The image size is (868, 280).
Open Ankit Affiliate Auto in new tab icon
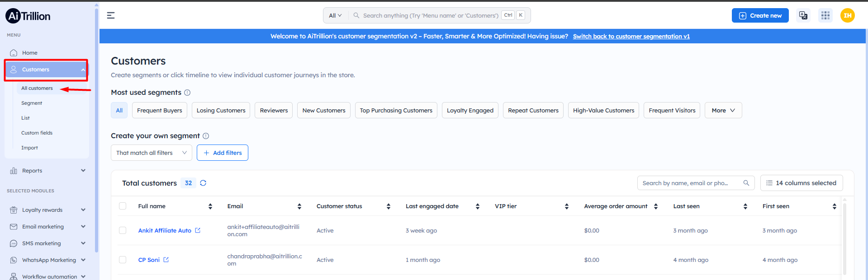[x=198, y=230]
